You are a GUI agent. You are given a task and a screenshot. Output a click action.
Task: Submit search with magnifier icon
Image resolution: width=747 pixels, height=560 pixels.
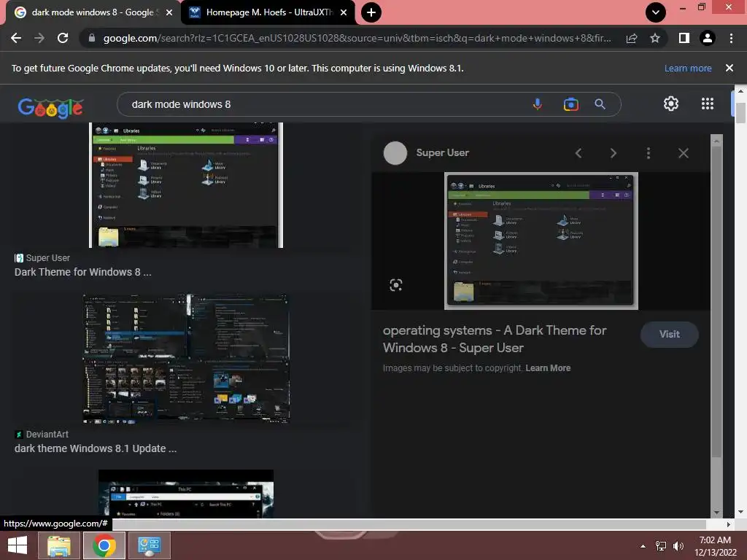tap(600, 104)
